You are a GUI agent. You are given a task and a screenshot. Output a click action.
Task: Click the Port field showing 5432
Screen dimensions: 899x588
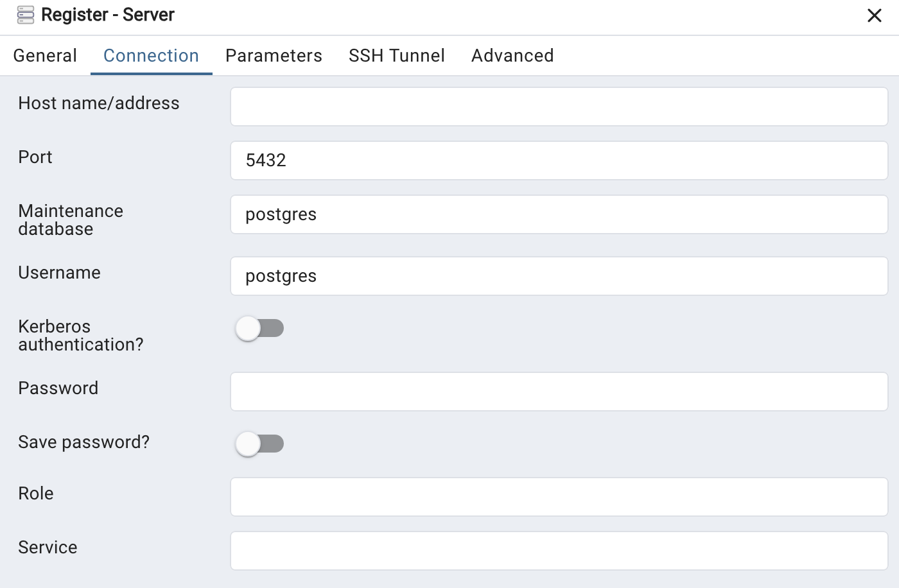click(559, 160)
